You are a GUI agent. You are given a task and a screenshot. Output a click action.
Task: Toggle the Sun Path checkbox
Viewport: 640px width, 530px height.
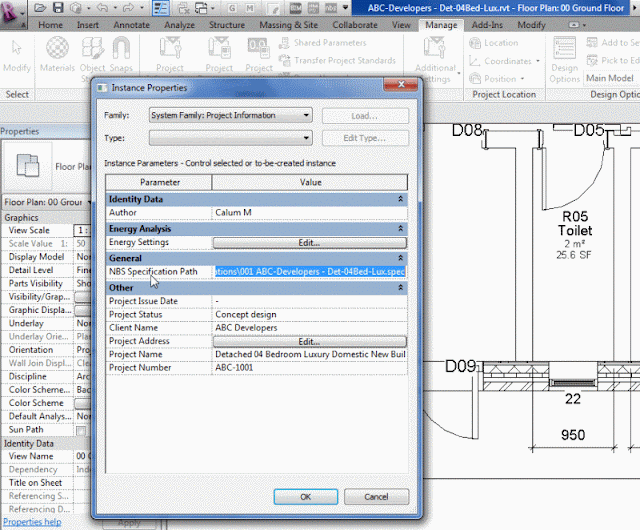pos(81,430)
